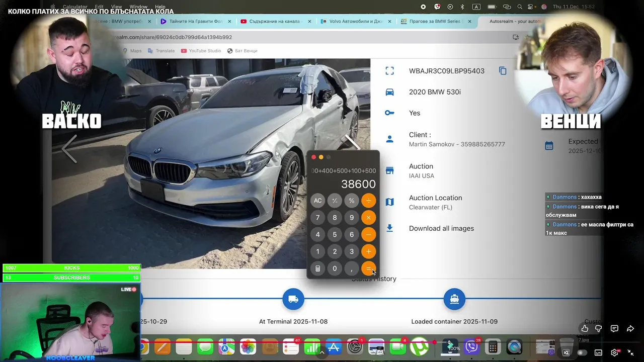Click the multiply key on Calculator
Image resolution: width=644 pixels, height=362 pixels.
[369, 218]
